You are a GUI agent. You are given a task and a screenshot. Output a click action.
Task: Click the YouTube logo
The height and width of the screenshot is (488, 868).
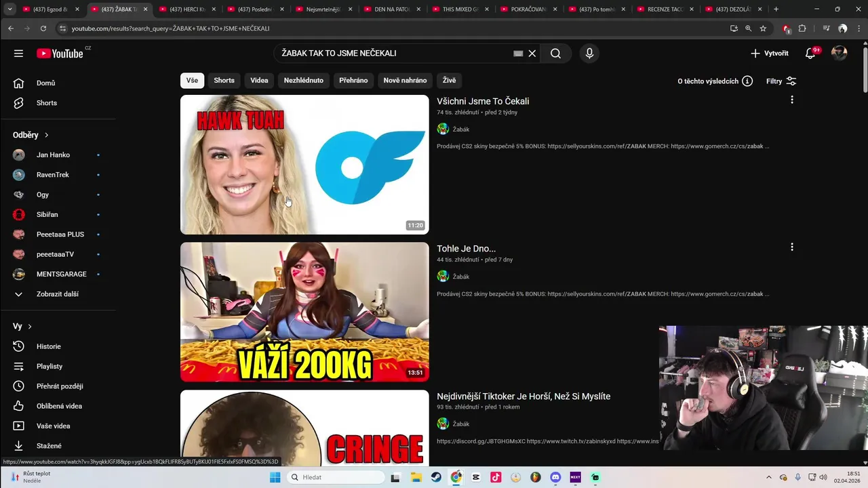(x=60, y=54)
